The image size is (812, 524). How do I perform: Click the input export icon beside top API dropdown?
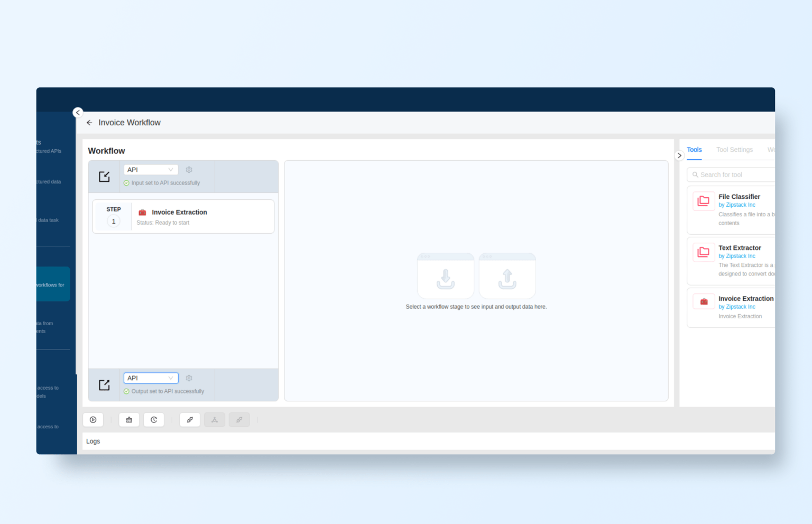click(x=104, y=176)
